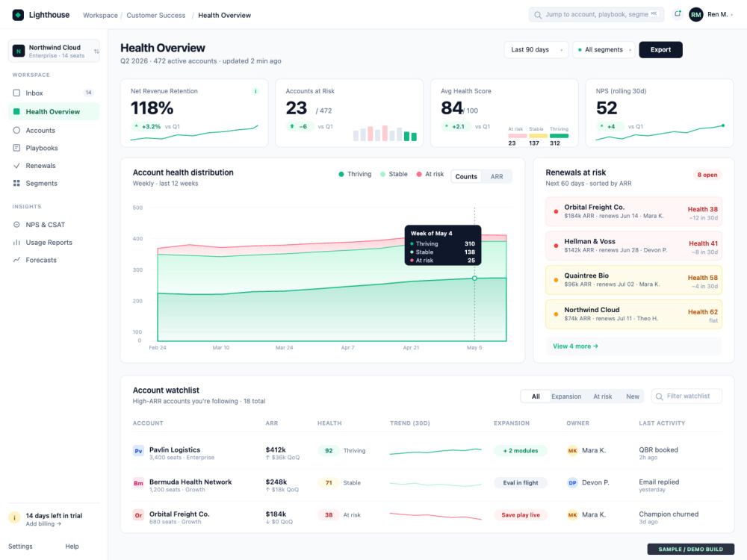The height and width of the screenshot is (560, 747).
Task: Switch chart to Counts view
Action: click(x=466, y=176)
